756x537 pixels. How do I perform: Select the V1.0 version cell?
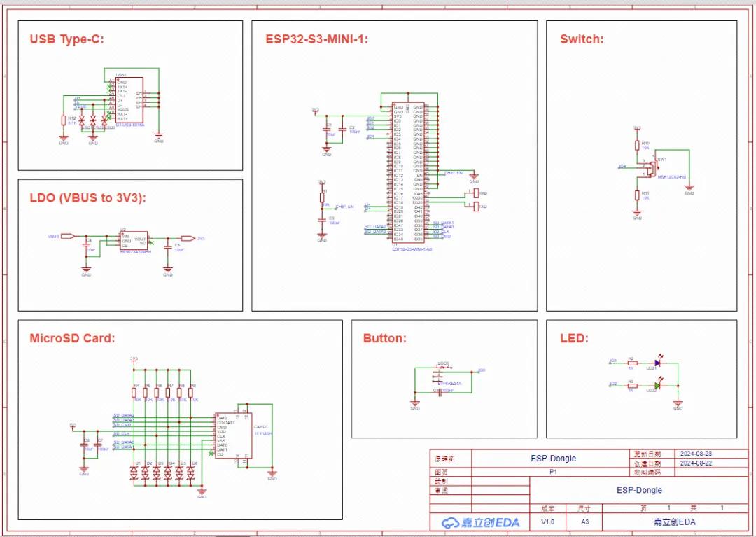pos(547,522)
